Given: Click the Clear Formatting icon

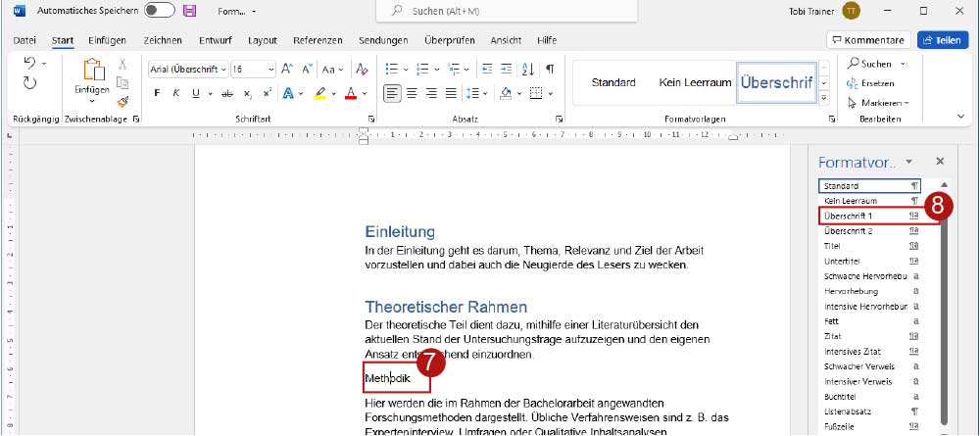Looking at the screenshot, I should pos(361,70).
